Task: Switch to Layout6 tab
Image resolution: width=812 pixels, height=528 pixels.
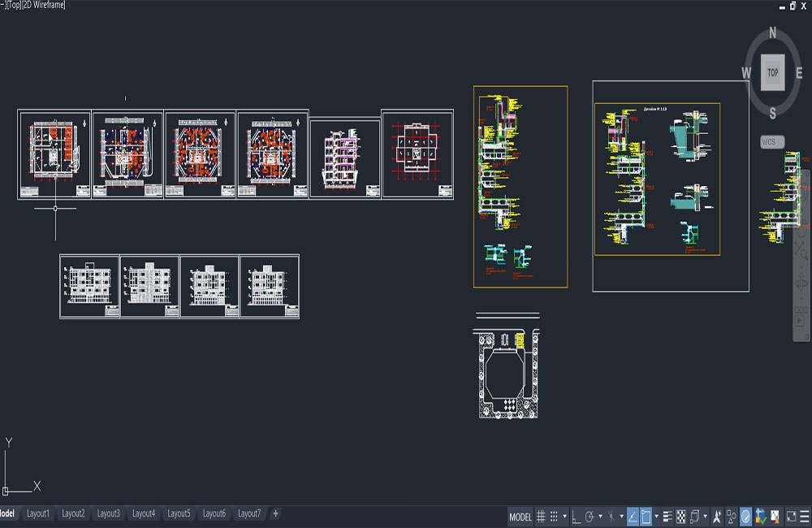Action: pos(214,513)
